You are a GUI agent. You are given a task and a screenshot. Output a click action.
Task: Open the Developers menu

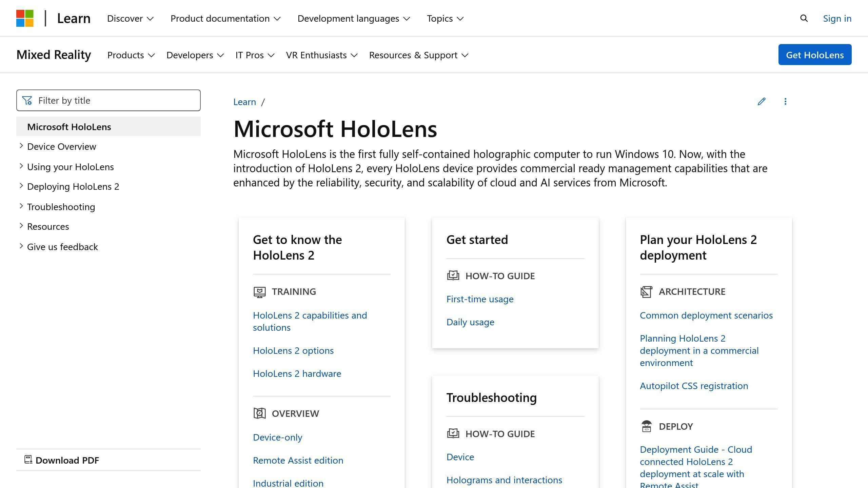tap(195, 55)
